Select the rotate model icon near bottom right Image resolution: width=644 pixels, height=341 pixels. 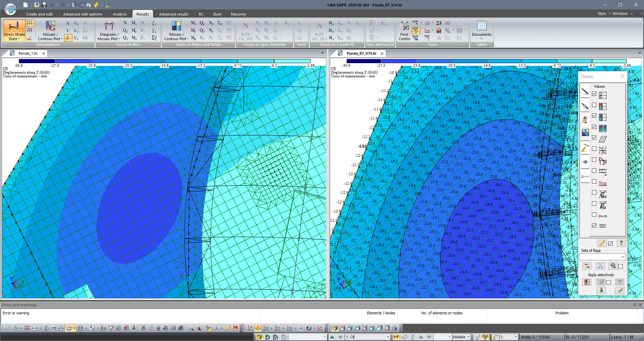tap(309, 328)
